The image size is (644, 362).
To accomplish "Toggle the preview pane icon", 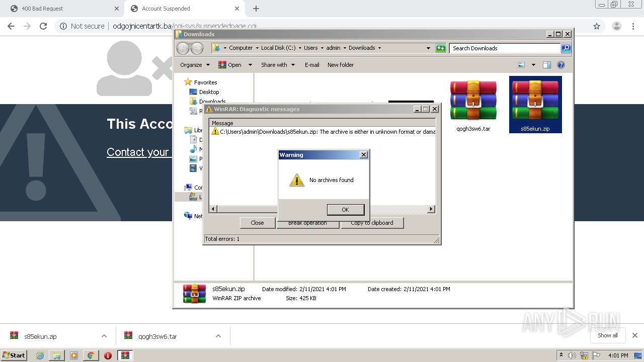I will pos(547,65).
